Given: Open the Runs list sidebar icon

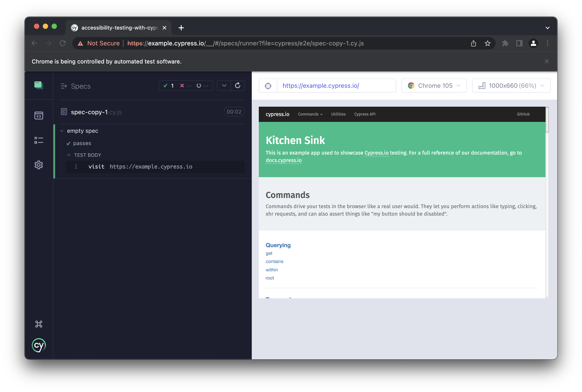Looking at the screenshot, I should click(39, 140).
